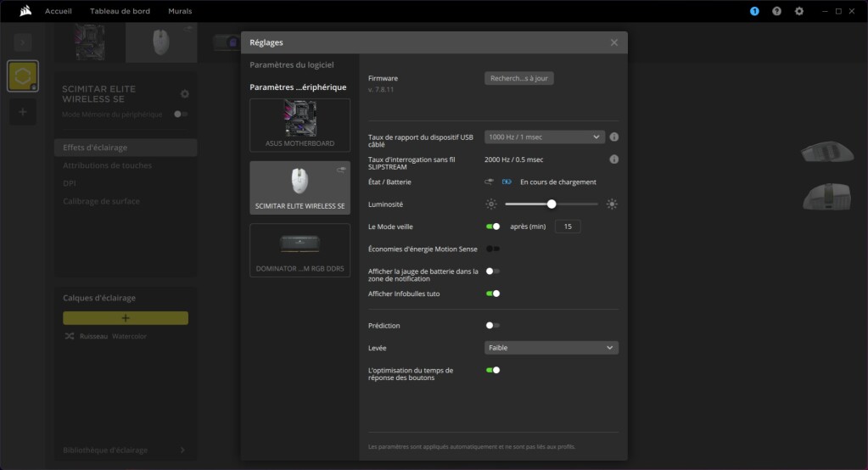Select ASUS MOTHERBOARD device card
Viewport: 868px width, 470px height.
point(300,125)
